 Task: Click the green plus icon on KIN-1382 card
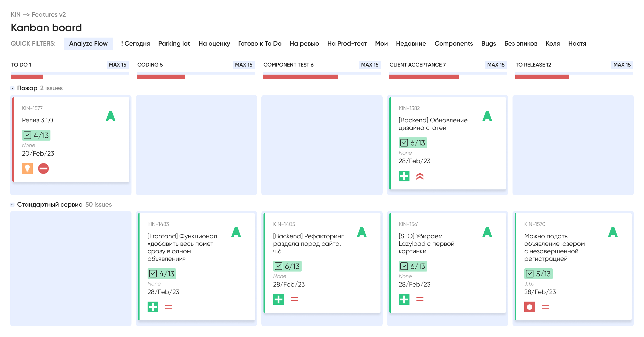pos(404,176)
